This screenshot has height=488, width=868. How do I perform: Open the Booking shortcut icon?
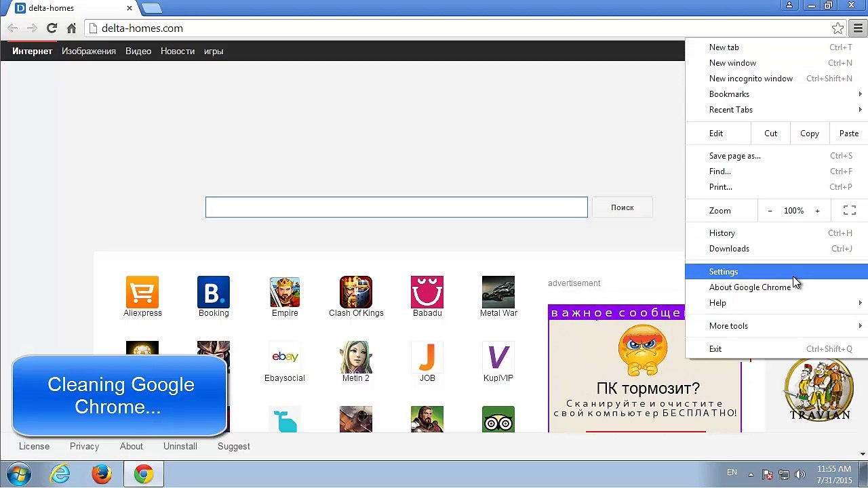pos(214,292)
